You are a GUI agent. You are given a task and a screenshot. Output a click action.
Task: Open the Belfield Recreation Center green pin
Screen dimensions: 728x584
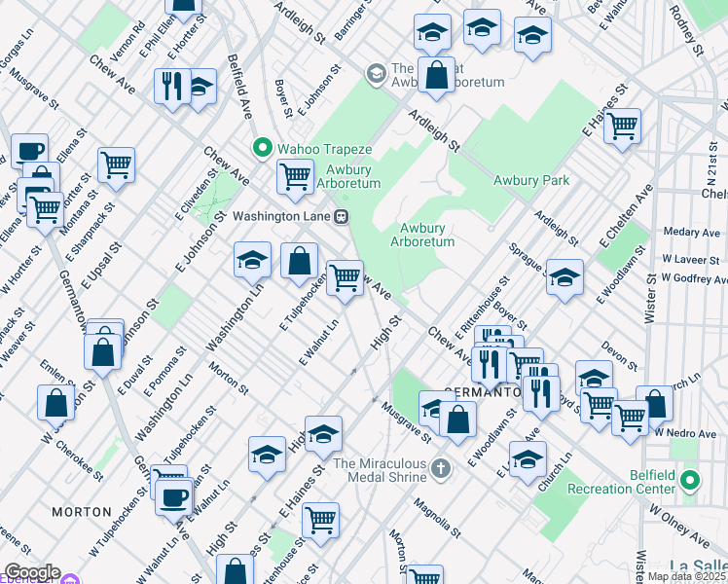pyautogui.click(x=690, y=481)
